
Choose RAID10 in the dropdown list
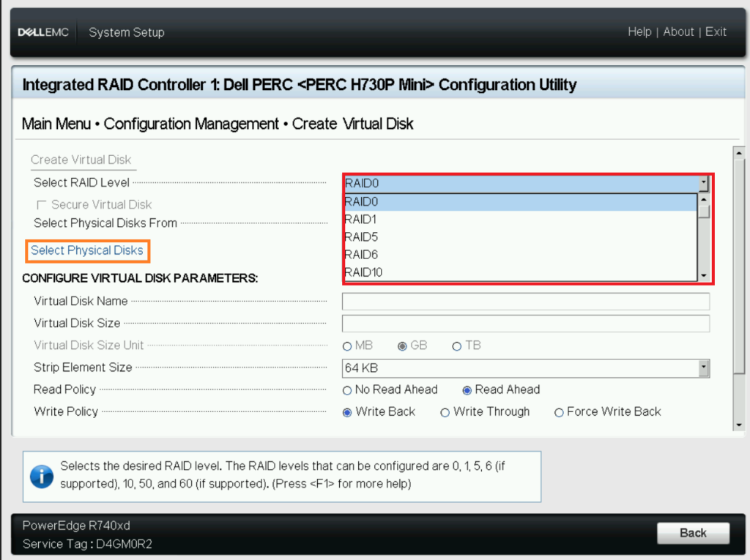(521, 272)
